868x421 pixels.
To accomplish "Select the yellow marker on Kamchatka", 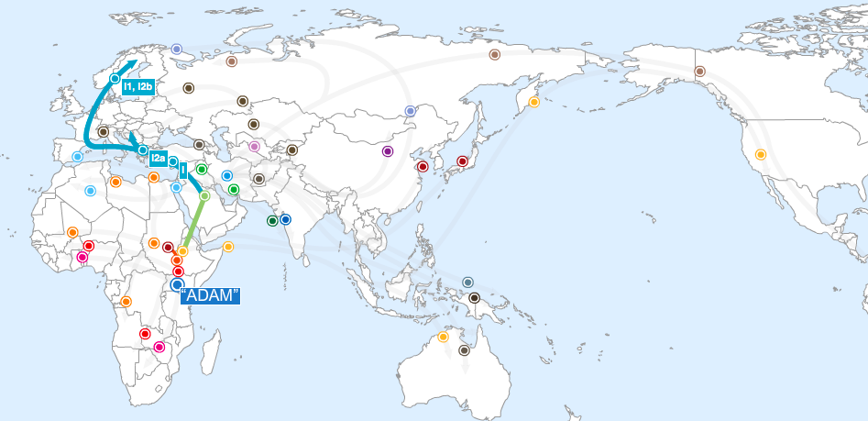I will pos(533,102).
